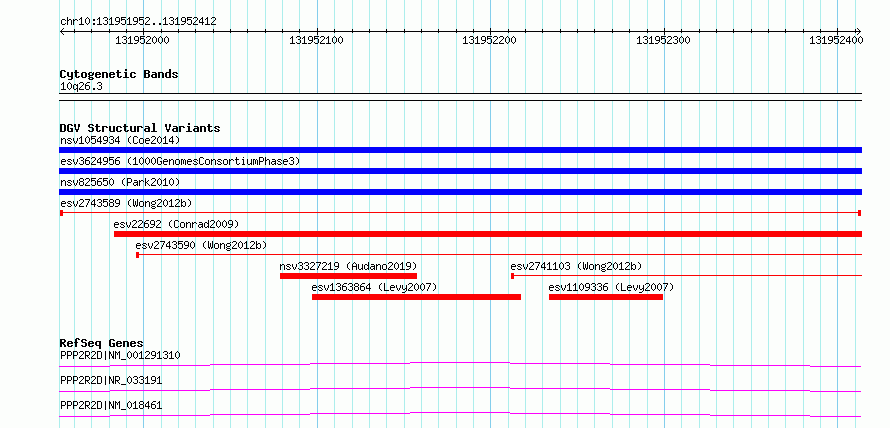890x428 pixels.
Task: Open variant esv22692 (Conrad2009) label
Action: pos(176,224)
